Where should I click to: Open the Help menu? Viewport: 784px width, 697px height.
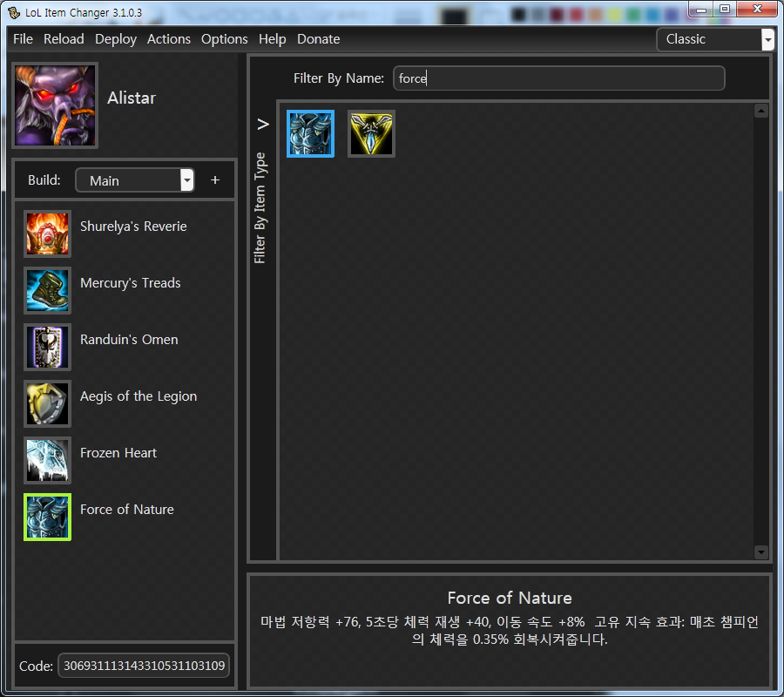pyautogui.click(x=272, y=39)
